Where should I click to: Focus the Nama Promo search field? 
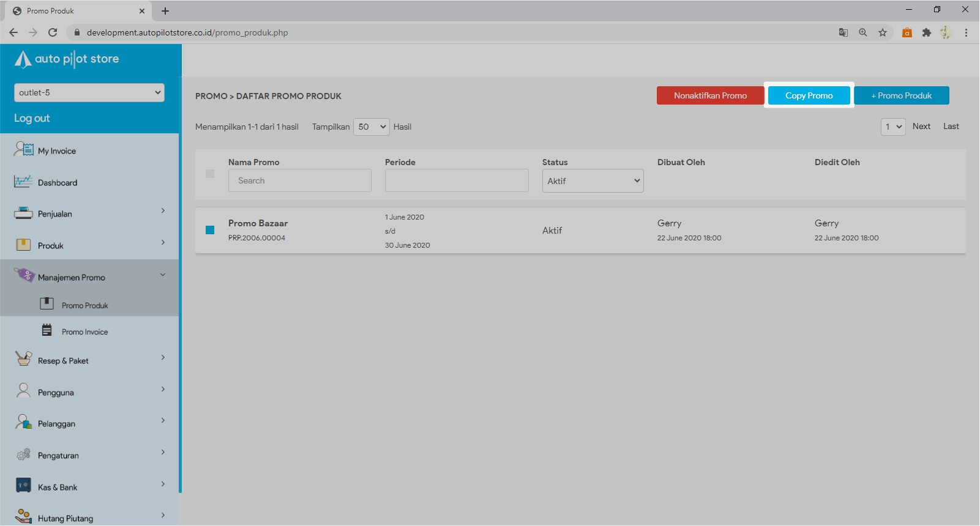coord(300,180)
